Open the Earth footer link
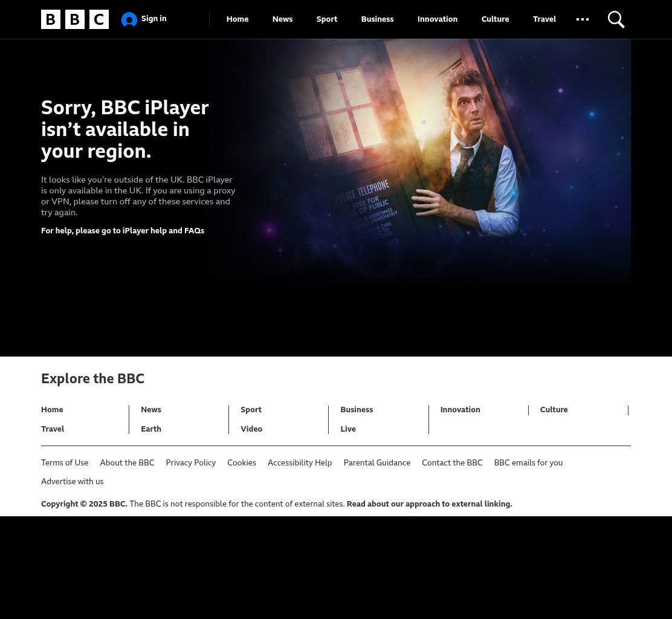Image resolution: width=672 pixels, height=619 pixels. [151, 429]
